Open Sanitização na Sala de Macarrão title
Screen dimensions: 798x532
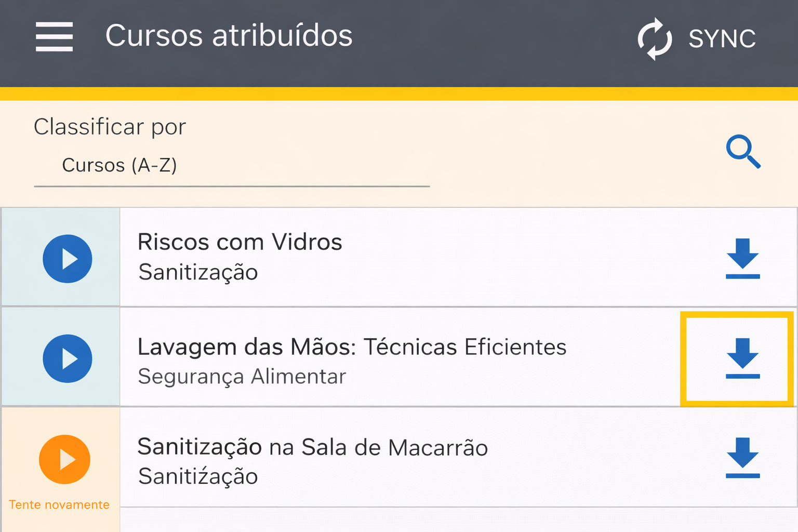point(312,447)
